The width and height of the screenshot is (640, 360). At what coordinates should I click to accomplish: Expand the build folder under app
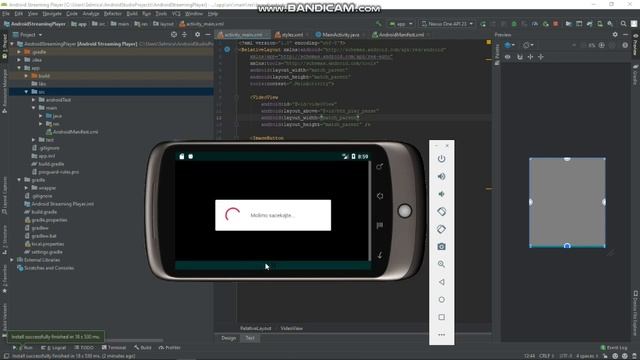26,76
